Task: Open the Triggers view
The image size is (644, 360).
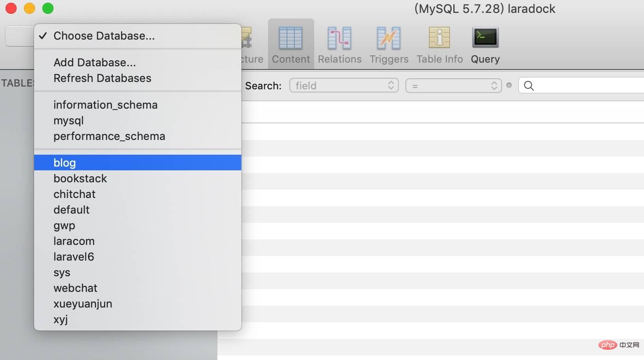Action: pyautogui.click(x=389, y=45)
